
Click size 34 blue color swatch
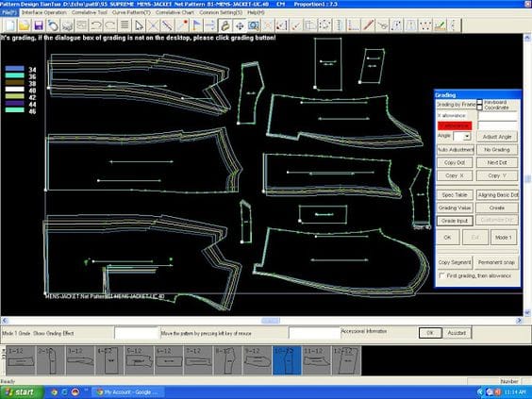(14, 69)
